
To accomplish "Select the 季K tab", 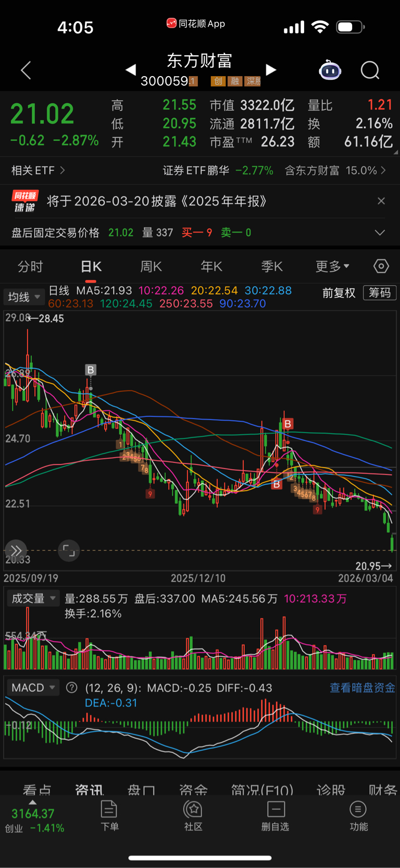I will point(271,266).
